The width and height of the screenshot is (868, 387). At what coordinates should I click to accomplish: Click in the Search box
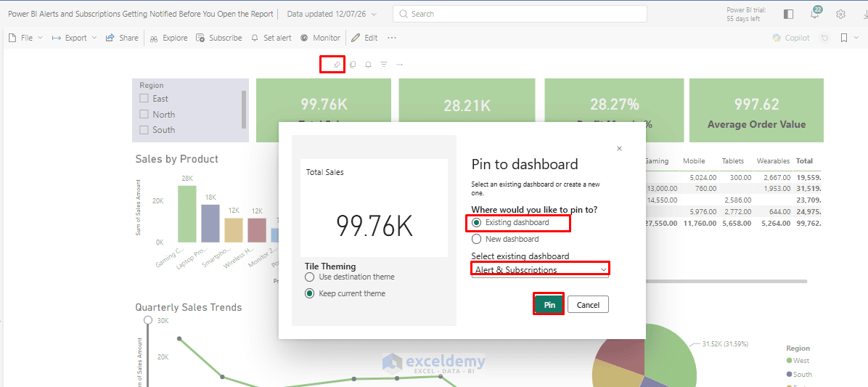click(x=520, y=14)
